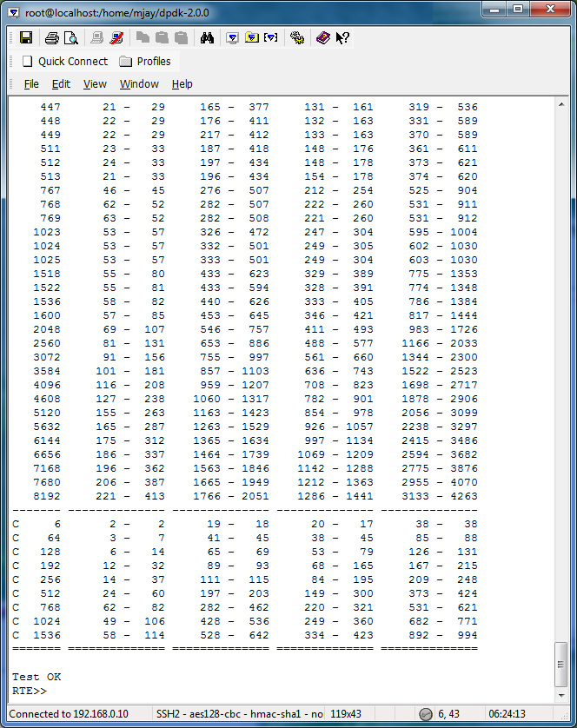Click the value '8192' in the first column

pos(46,496)
